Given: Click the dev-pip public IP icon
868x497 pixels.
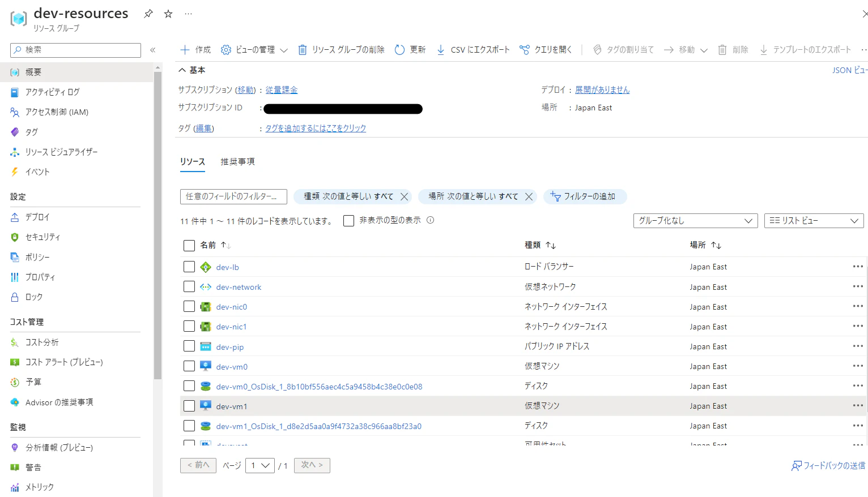Looking at the screenshot, I should point(206,346).
